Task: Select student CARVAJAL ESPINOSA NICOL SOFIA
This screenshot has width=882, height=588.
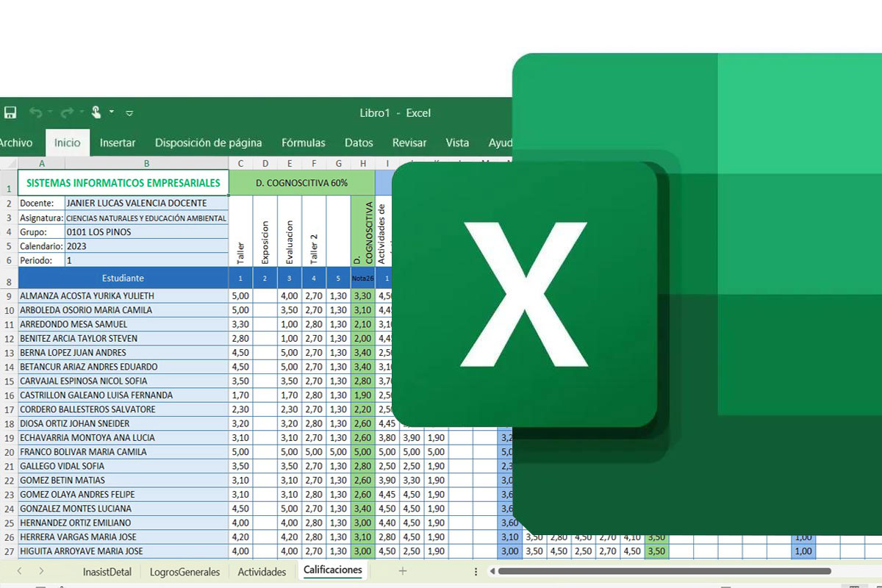Action: [x=123, y=381]
